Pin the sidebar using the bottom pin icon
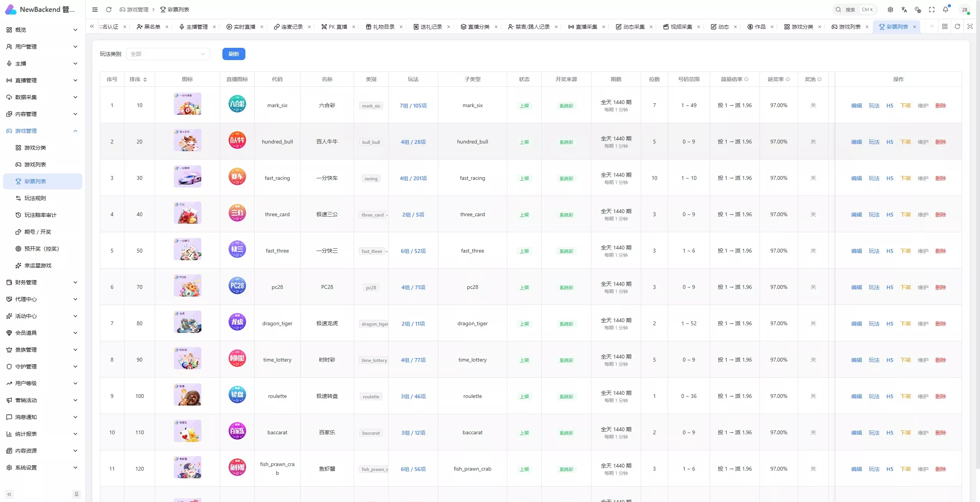 coord(77,494)
